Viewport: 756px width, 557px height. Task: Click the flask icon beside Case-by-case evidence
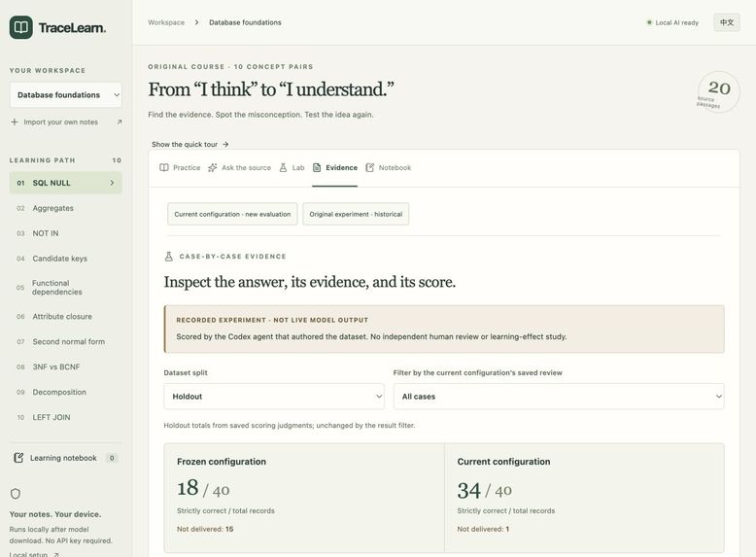click(x=169, y=256)
